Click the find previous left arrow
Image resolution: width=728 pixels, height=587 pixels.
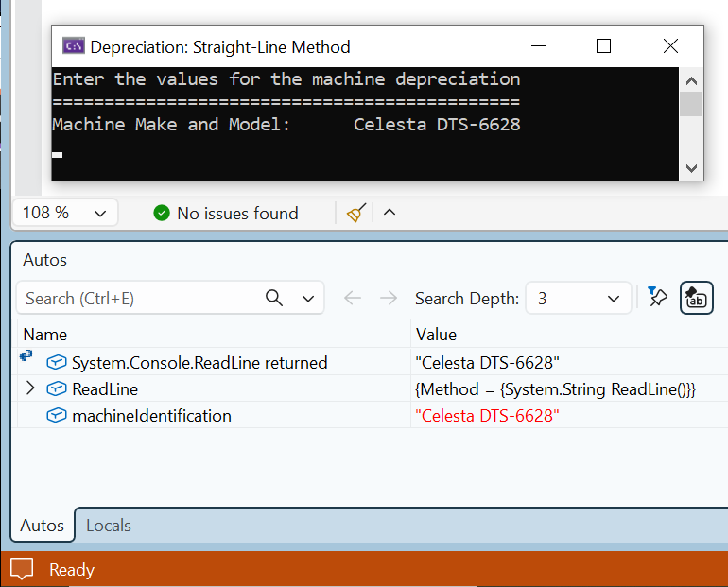(353, 298)
